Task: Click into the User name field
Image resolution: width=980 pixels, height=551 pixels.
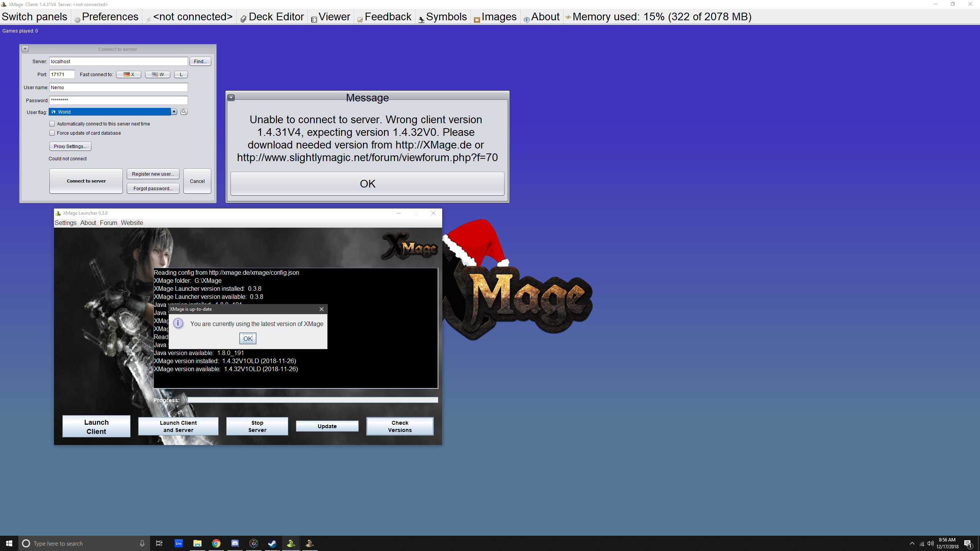Action: (x=118, y=87)
